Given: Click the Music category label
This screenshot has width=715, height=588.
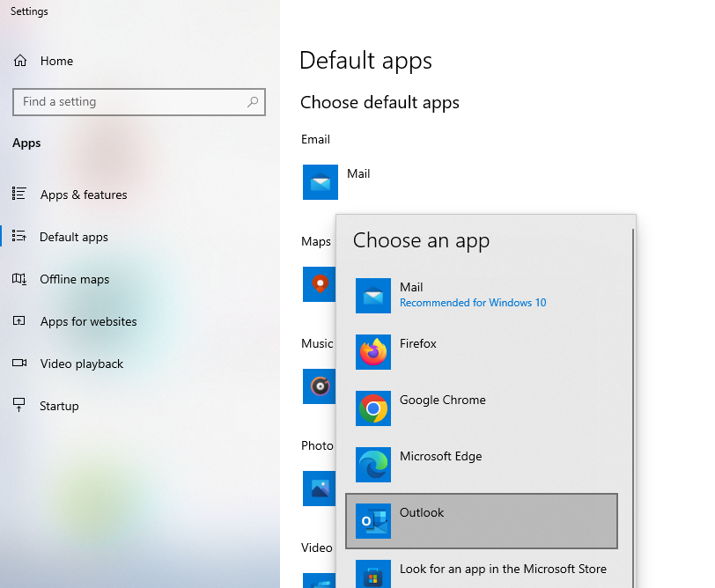Looking at the screenshot, I should [317, 343].
